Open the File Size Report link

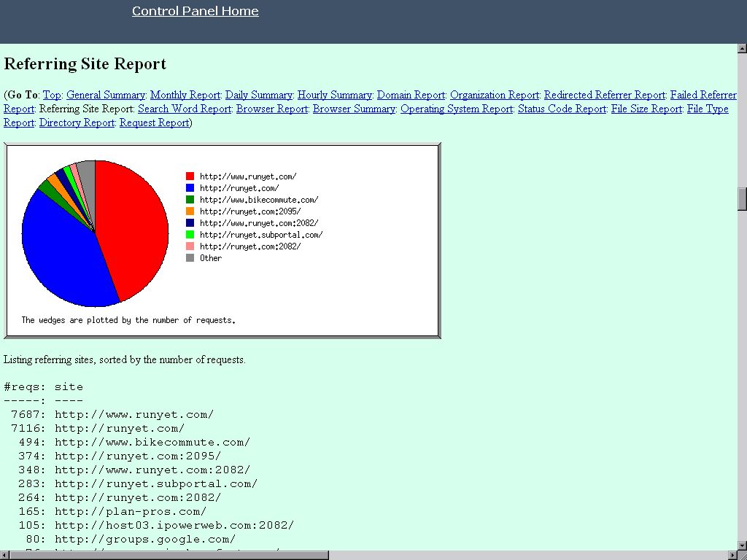(x=646, y=109)
